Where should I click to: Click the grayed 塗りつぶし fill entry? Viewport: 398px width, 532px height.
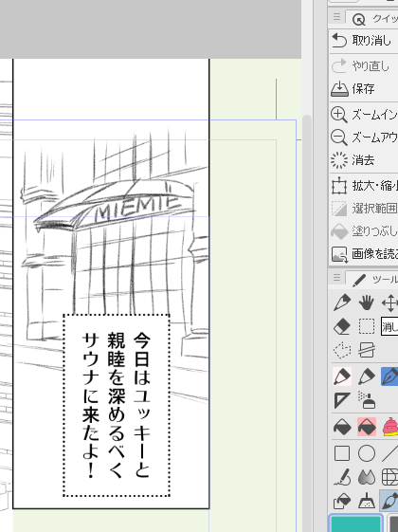point(364,231)
